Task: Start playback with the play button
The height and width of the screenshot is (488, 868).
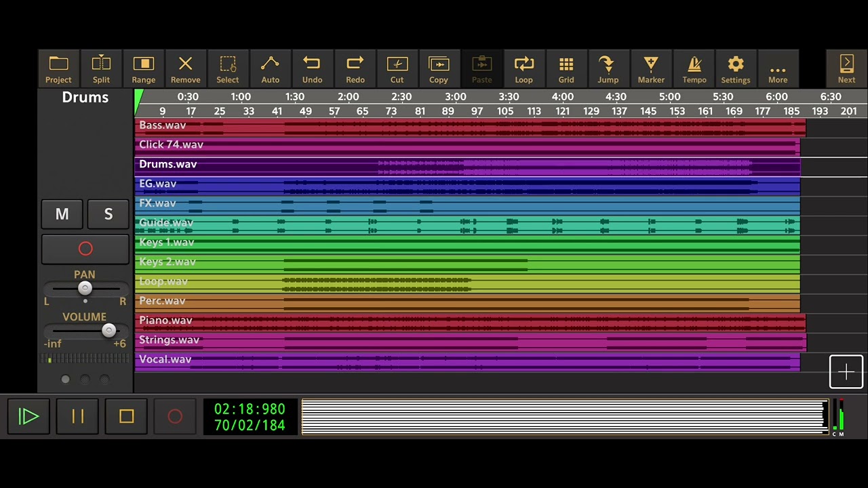Action: (x=28, y=416)
